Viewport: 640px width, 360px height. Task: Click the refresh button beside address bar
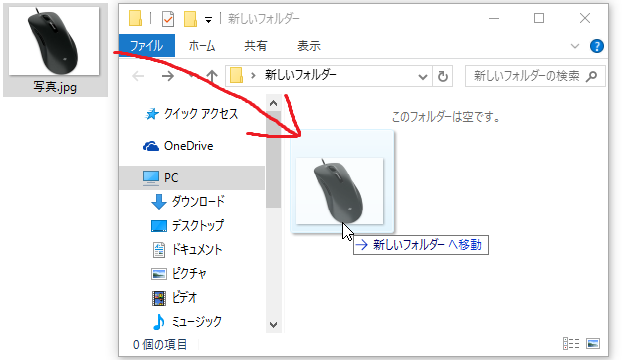tap(442, 76)
